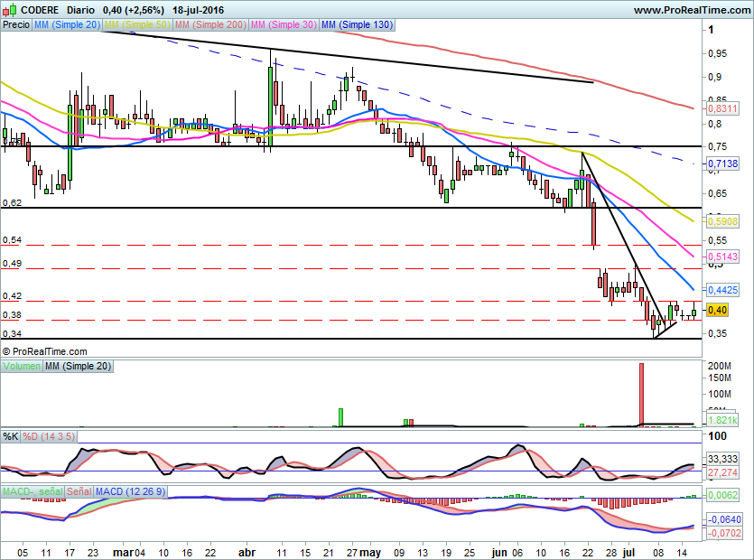
Task: Open the www.ProRealTime.com link
Action: coord(691,10)
